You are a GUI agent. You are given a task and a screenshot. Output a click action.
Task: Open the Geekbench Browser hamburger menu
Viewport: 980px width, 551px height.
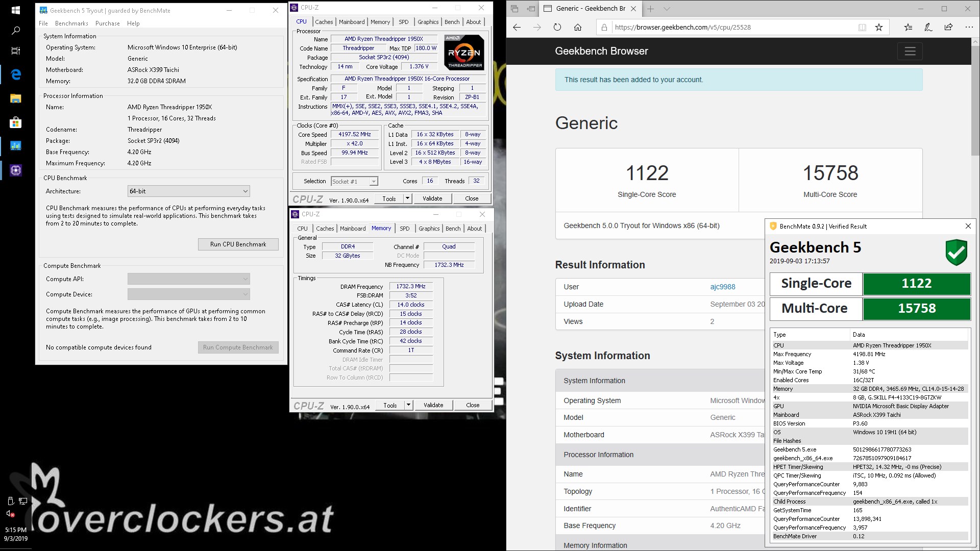click(910, 51)
